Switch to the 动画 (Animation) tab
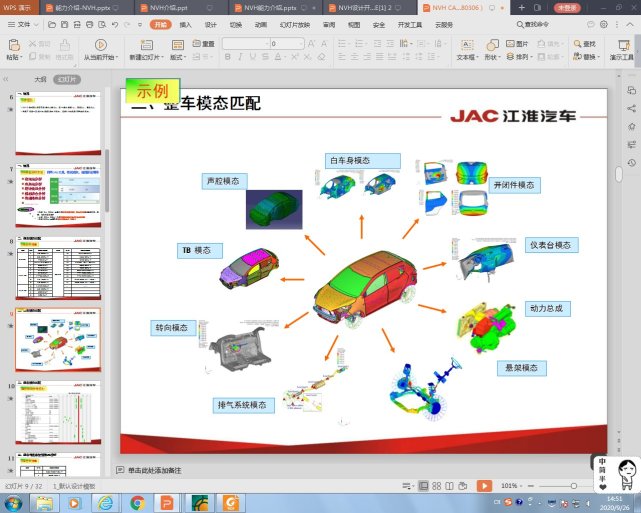 [261, 25]
